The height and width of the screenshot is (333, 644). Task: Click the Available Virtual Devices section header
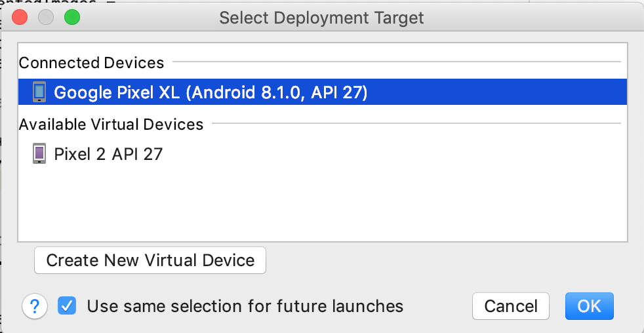(x=111, y=124)
